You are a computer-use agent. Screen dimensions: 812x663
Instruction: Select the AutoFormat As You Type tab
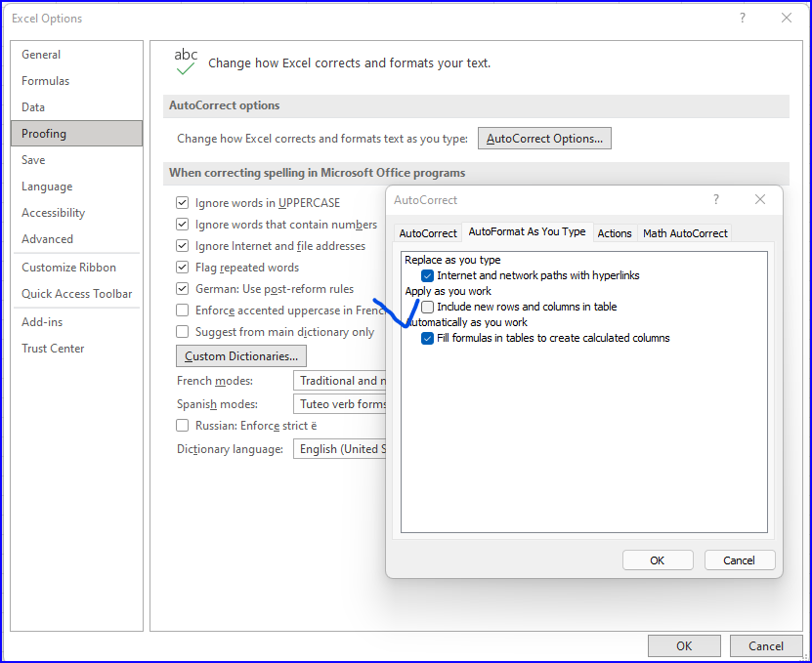click(x=528, y=231)
